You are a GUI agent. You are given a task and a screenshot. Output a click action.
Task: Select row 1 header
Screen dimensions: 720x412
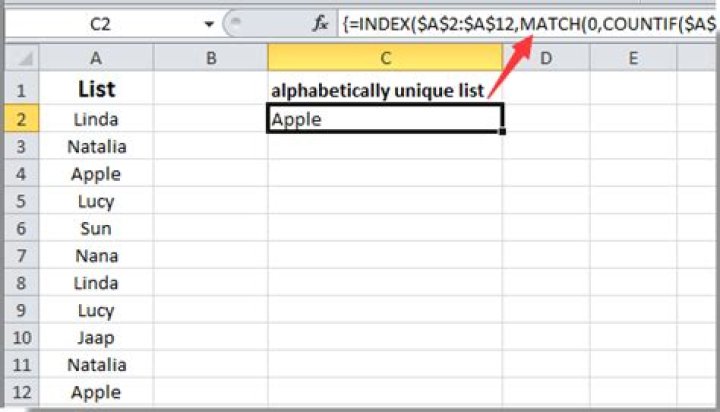pos(20,90)
